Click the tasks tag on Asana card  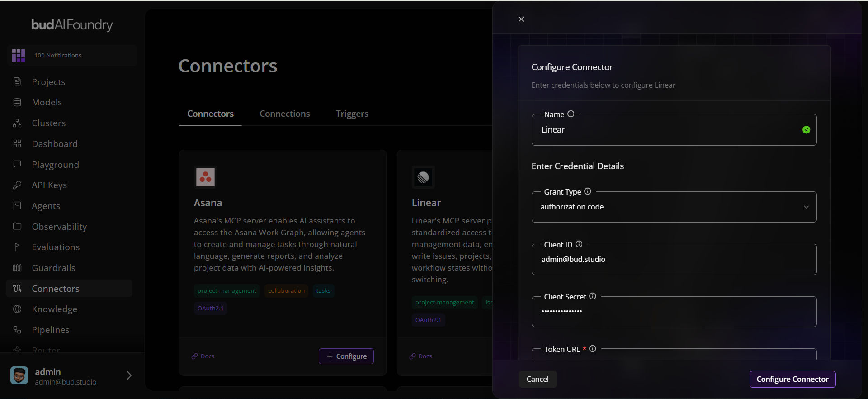pos(323,291)
